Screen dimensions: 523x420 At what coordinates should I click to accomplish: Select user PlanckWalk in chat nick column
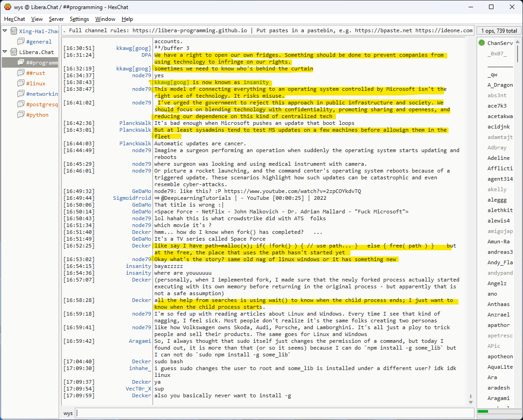coord(135,123)
